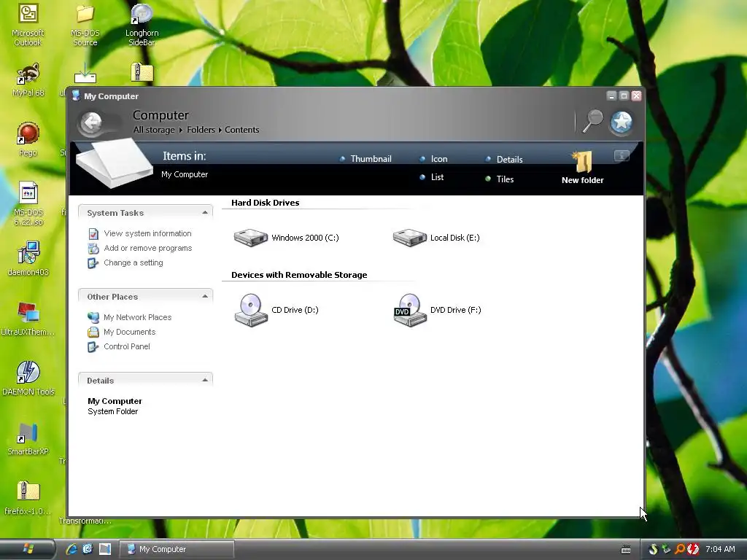Create a new folder via New folder icon
The height and width of the screenshot is (560, 747).
[x=582, y=161]
